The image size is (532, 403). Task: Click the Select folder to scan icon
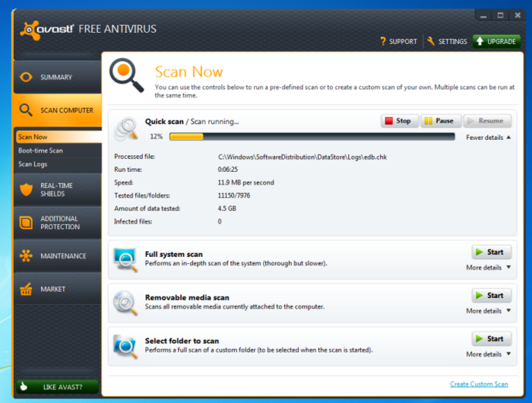point(126,346)
